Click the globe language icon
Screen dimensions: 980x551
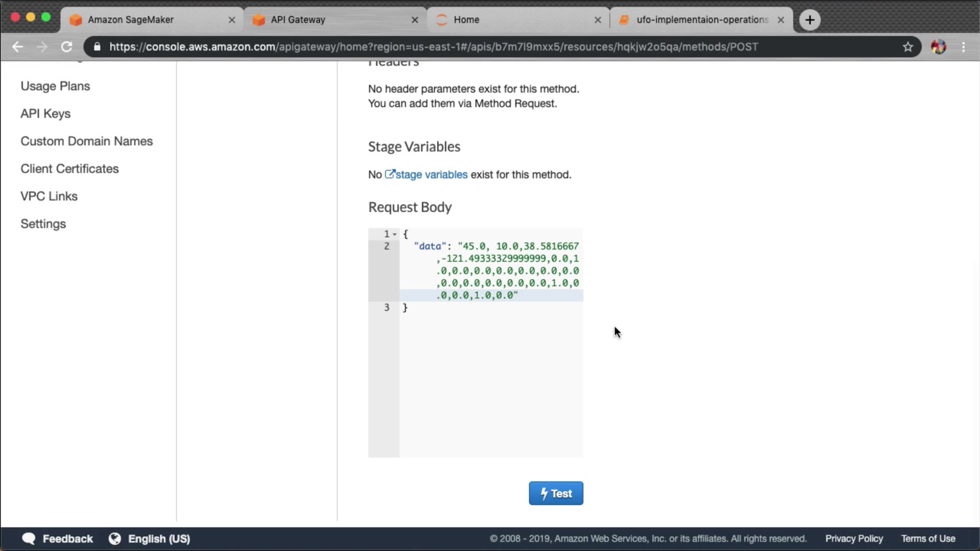click(x=115, y=539)
